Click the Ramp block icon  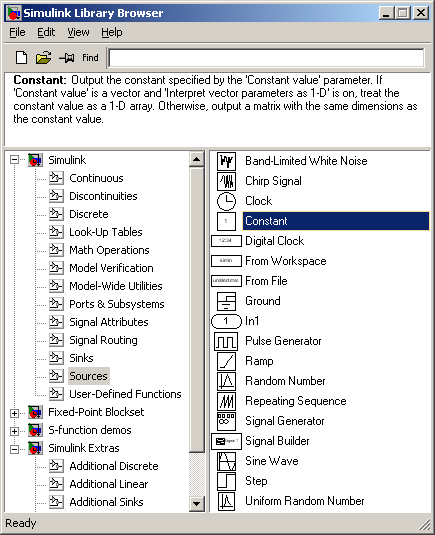226,361
